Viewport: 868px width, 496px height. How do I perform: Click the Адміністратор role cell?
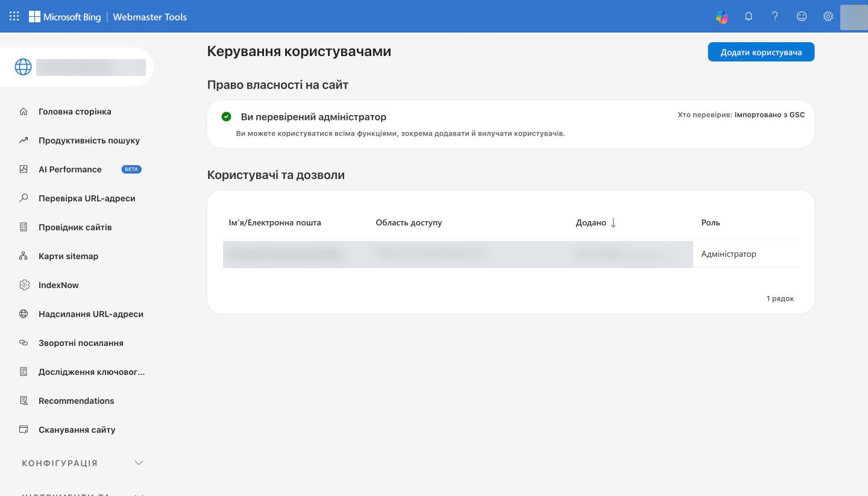tap(729, 254)
